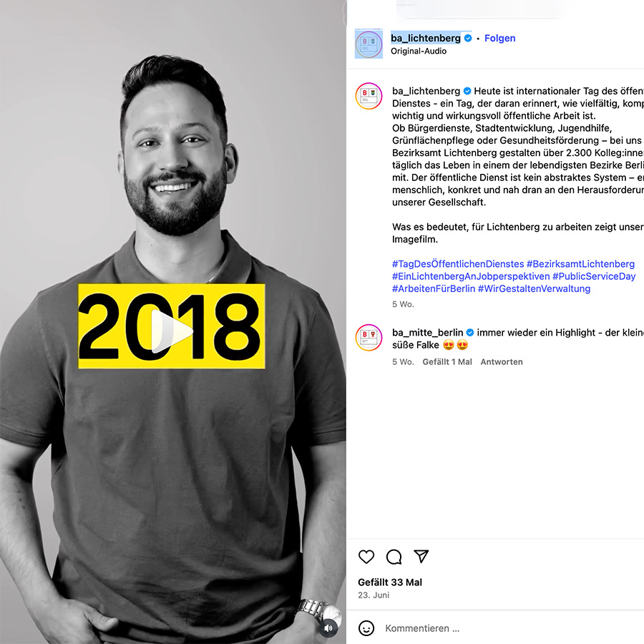The height and width of the screenshot is (644, 644).
Task: Share post with paper plane icon
Action: (421, 556)
